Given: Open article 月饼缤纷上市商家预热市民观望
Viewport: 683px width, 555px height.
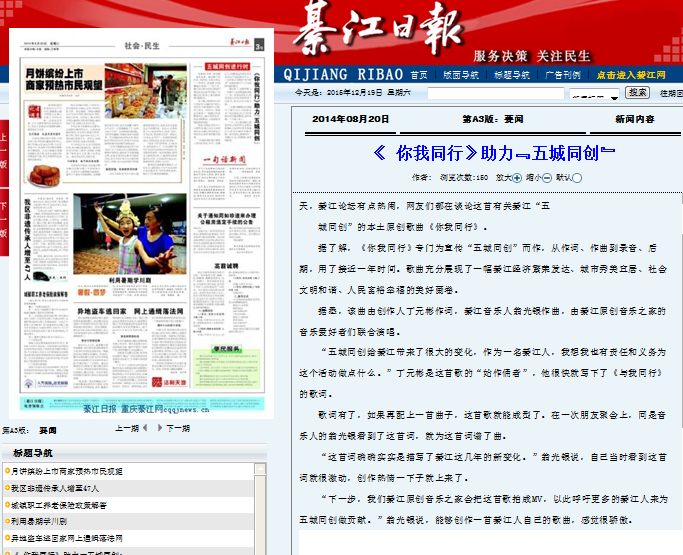Looking at the screenshot, I should 67,471.
